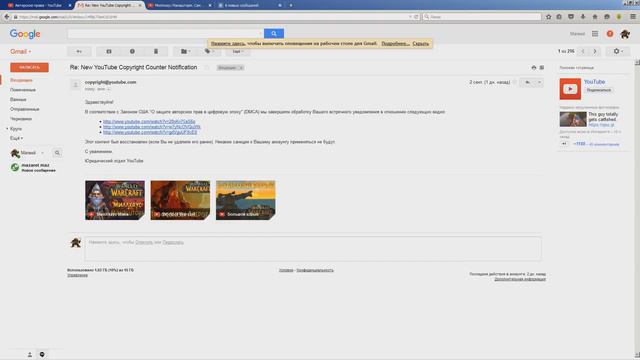Screen dimensions: 640x360
Task: Go to newer conversation arrow
Action: [x=583, y=51]
